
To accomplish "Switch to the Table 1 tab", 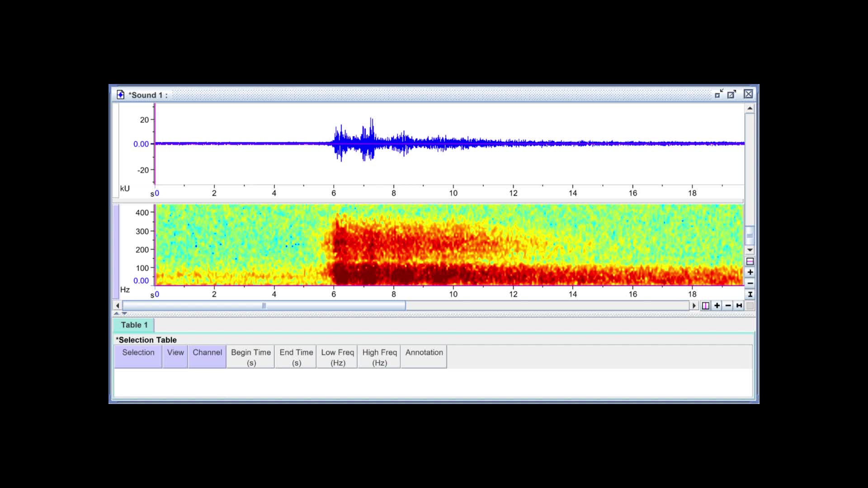I will 134,325.
